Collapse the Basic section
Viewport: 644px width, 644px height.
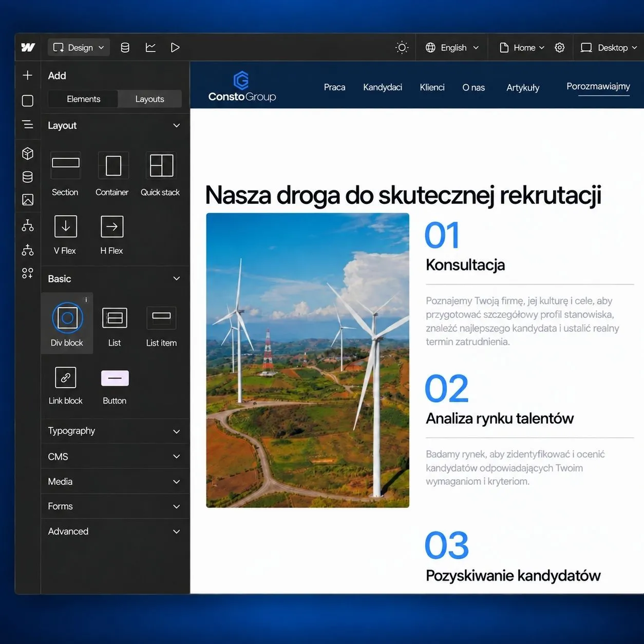pos(177,278)
